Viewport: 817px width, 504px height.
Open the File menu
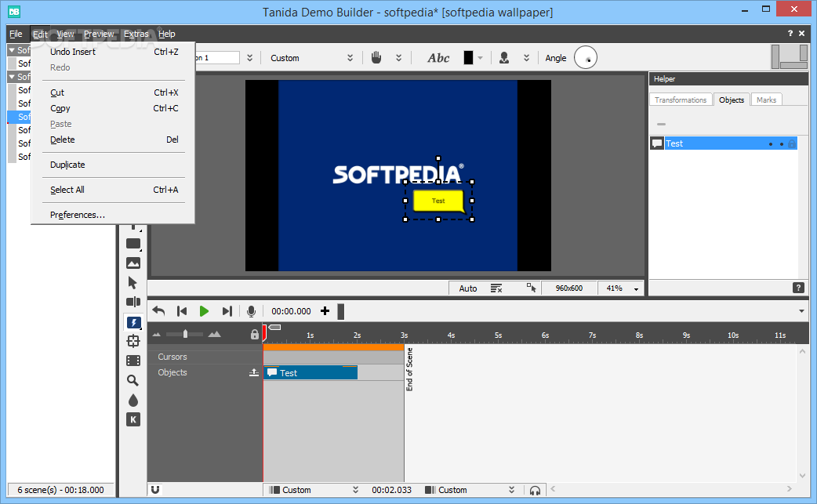click(16, 34)
